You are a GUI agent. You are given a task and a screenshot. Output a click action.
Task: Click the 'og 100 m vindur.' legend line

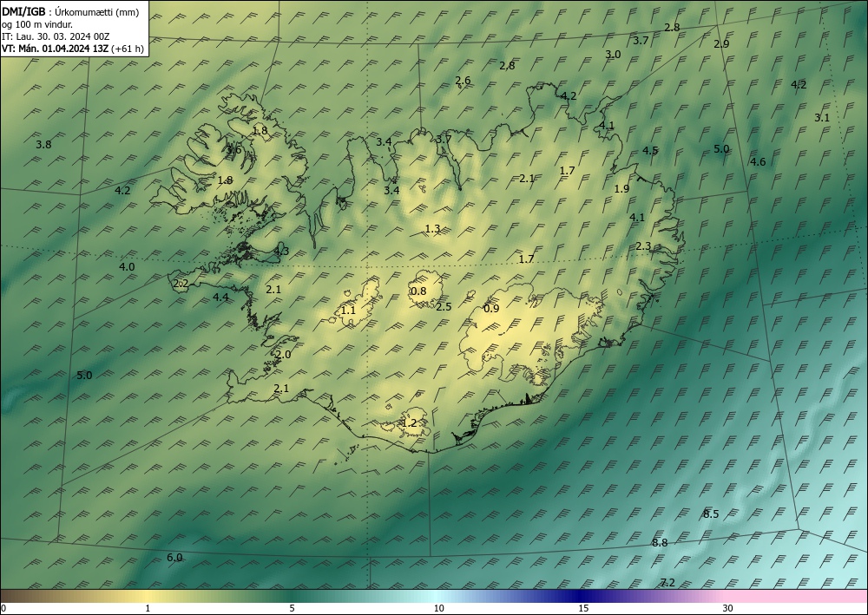tap(37, 24)
